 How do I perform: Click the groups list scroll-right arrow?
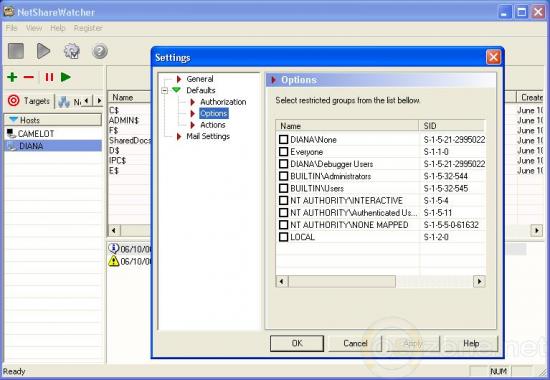tap(479, 281)
